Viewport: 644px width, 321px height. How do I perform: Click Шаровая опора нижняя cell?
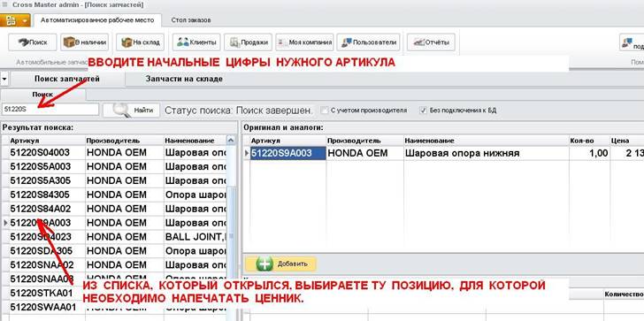point(487,153)
